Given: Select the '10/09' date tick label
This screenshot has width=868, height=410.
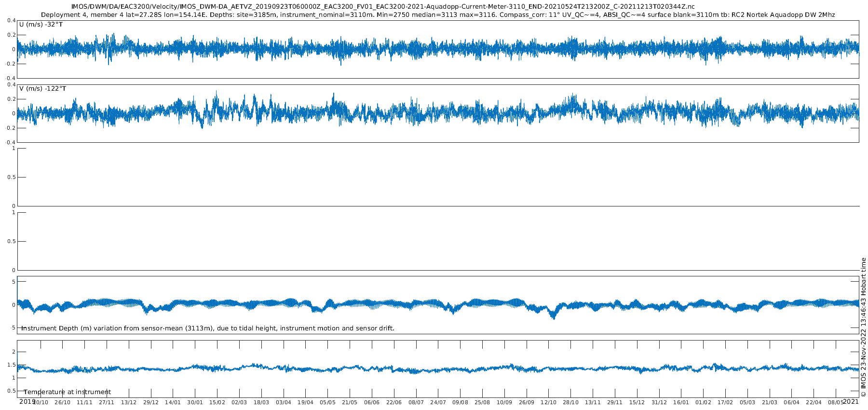Looking at the screenshot, I should point(504,402).
